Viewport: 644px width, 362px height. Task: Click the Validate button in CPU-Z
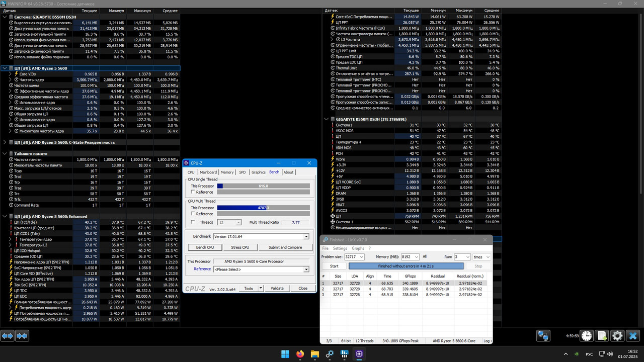click(277, 288)
